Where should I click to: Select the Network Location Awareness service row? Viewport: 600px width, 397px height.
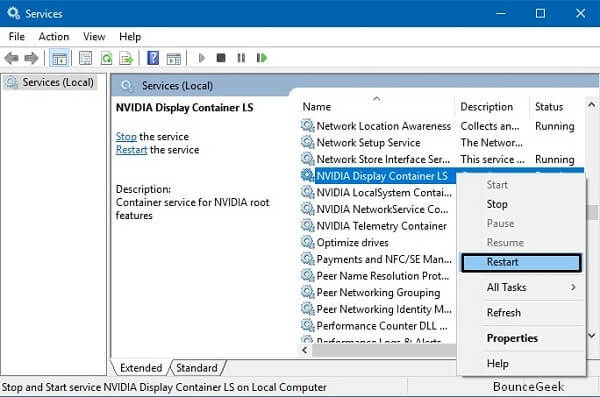pyautogui.click(x=442, y=126)
